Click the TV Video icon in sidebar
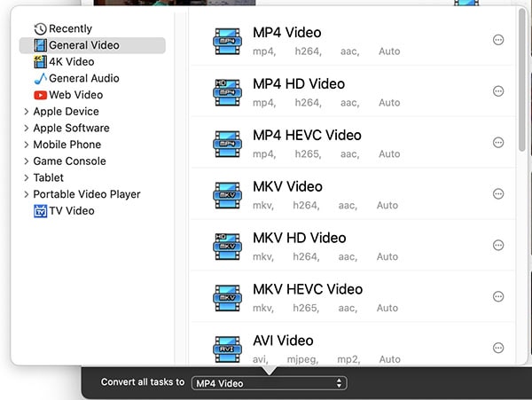Image resolution: width=532 pixels, height=400 pixels. click(x=40, y=211)
